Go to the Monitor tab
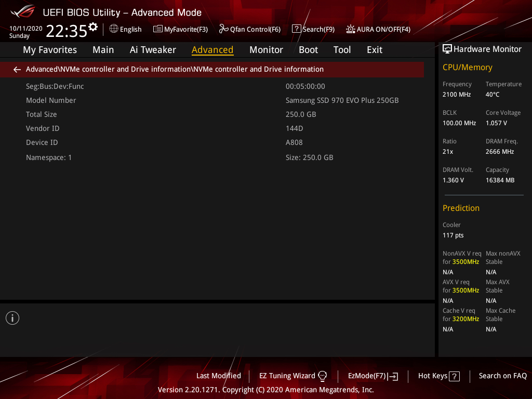Viewport: 532px width, 399px height. click(266, 50)
